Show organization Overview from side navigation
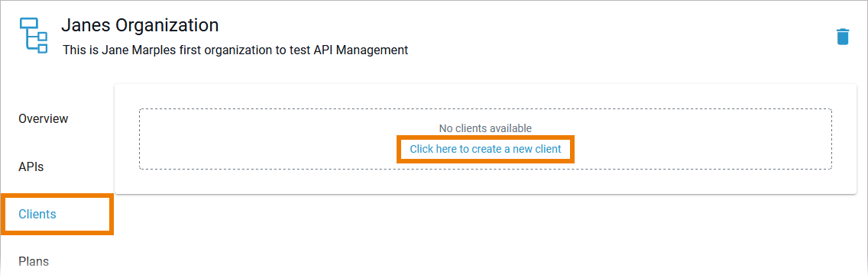The width and height of the screenshot is (868, 278). (x=44, y=118)
